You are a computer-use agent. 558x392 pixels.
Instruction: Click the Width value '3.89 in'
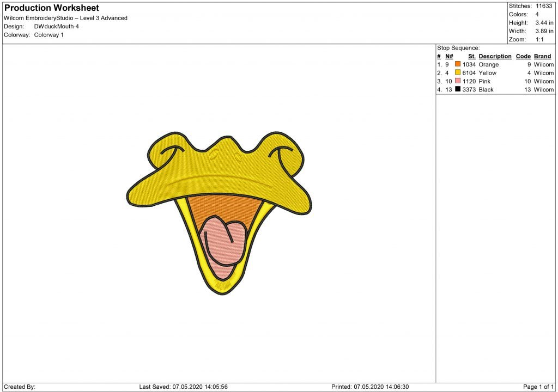(544, 31)
